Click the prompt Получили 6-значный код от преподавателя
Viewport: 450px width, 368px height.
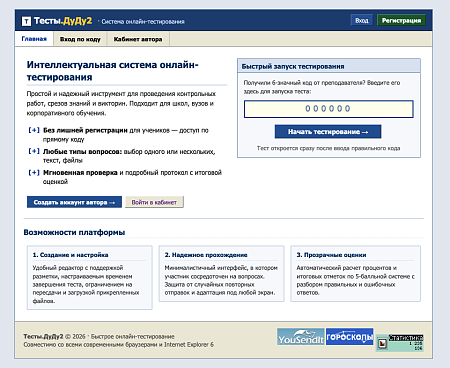322,87
